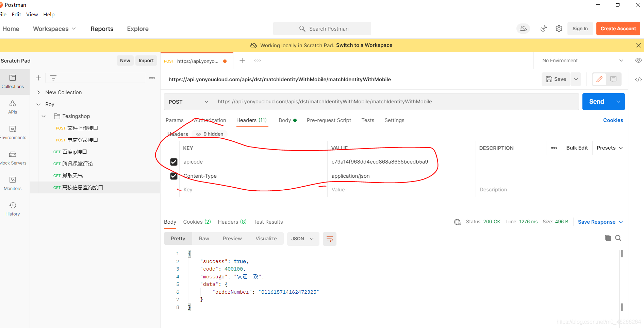This screenshot has height=328, width=644.
Task: Click the request URL input field
Action: [x=396, y=102]
